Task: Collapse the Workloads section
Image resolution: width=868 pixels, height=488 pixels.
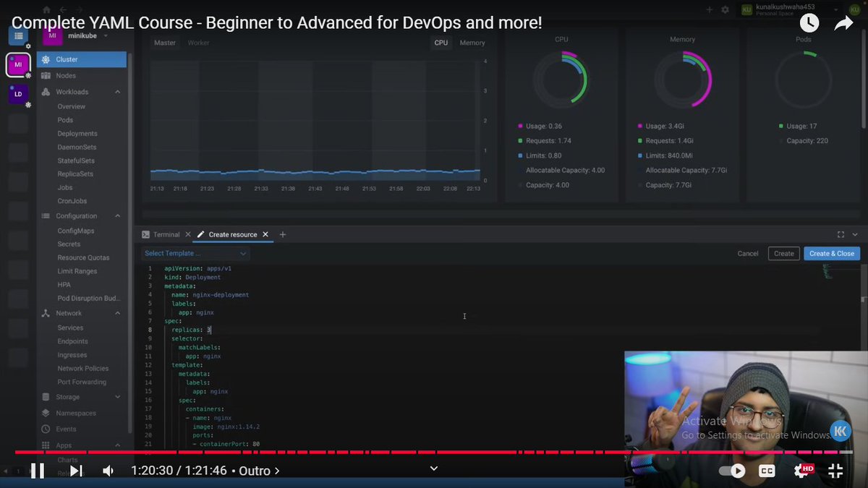Action: pos(118,92)
